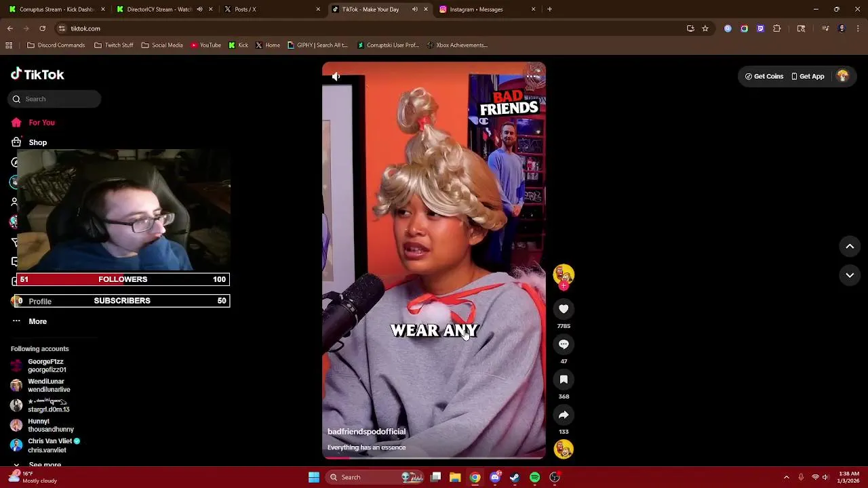Viewport: 868px width, 488px height.
Task: Open File Explorer from the taskbar
Action: point(455,477)
